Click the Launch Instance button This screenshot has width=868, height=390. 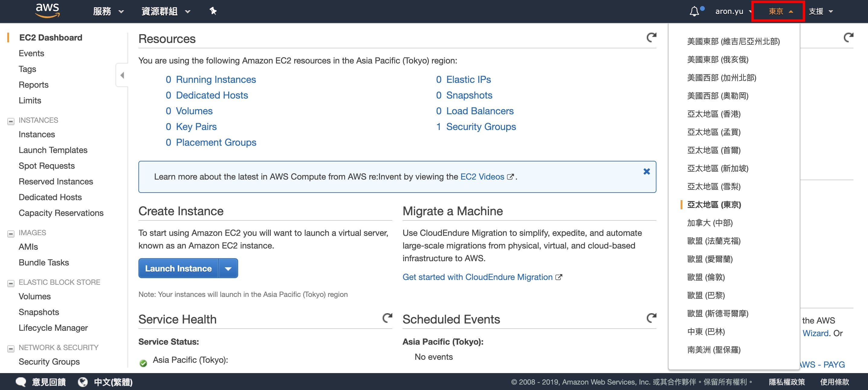[x=179, y=268]
